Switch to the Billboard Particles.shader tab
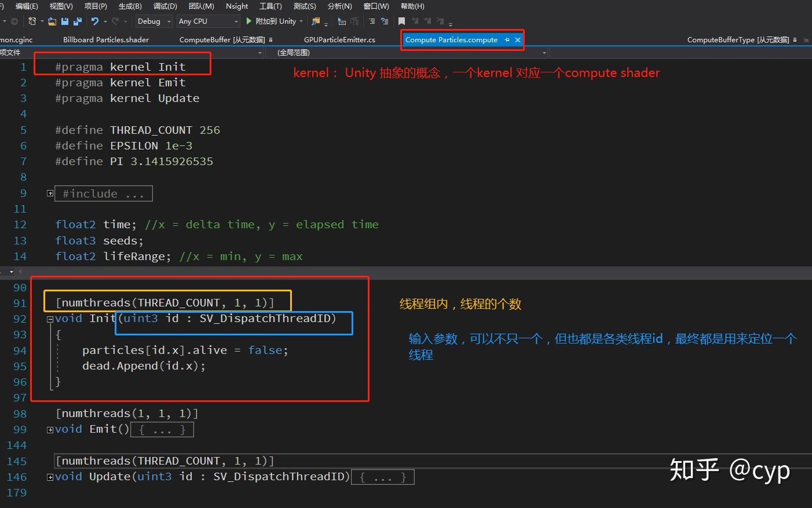 pos(106,40)
